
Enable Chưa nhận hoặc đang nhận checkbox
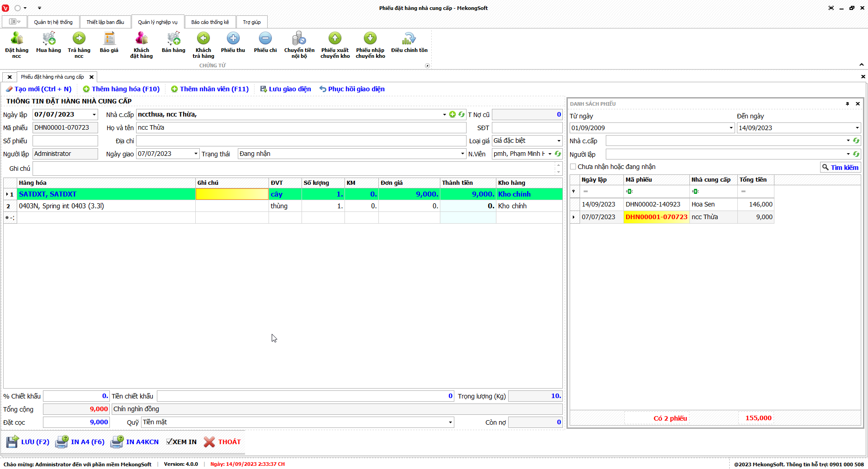point(573,167)
